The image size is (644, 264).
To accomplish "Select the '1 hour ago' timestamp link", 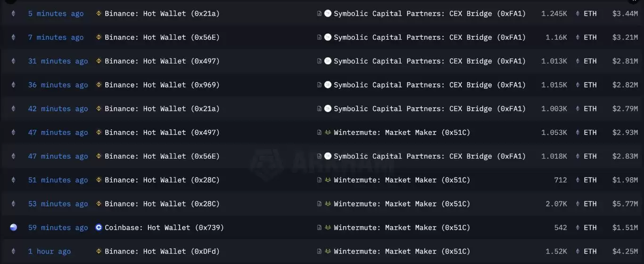I will (x=49, y=251).
